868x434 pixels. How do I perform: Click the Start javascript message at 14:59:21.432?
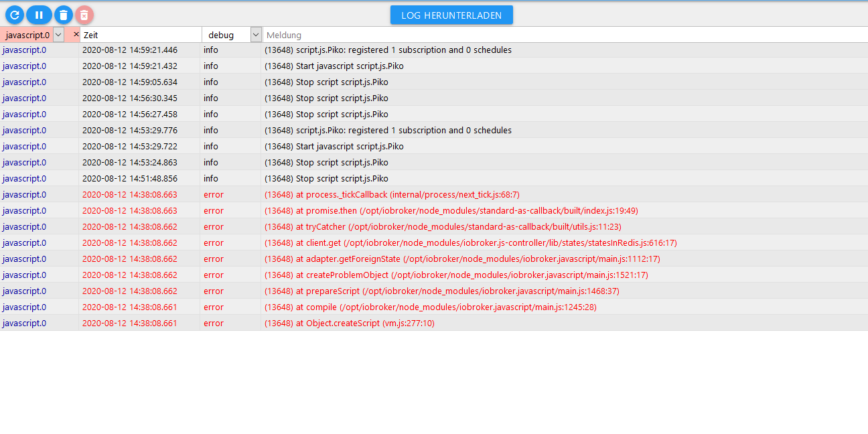click(334, 66)
